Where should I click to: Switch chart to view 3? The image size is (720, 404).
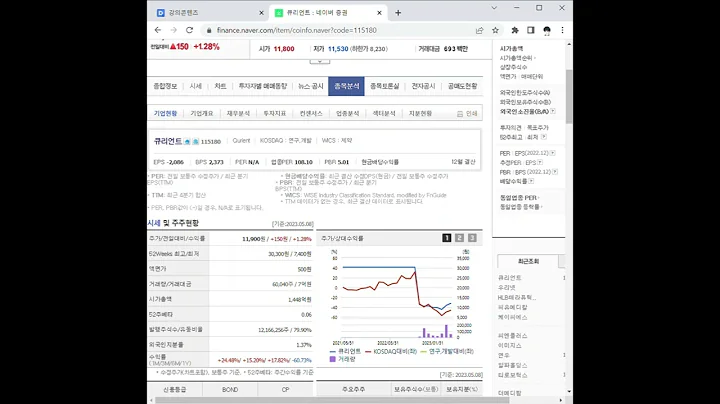(472, 238)
